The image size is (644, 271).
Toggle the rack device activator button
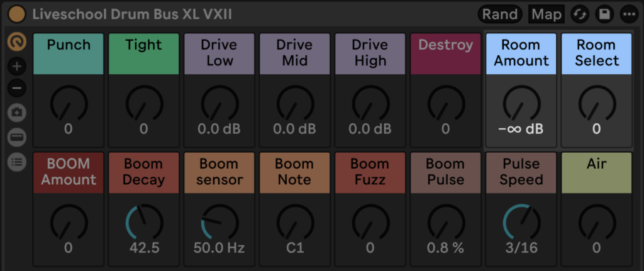click(16, 14)
